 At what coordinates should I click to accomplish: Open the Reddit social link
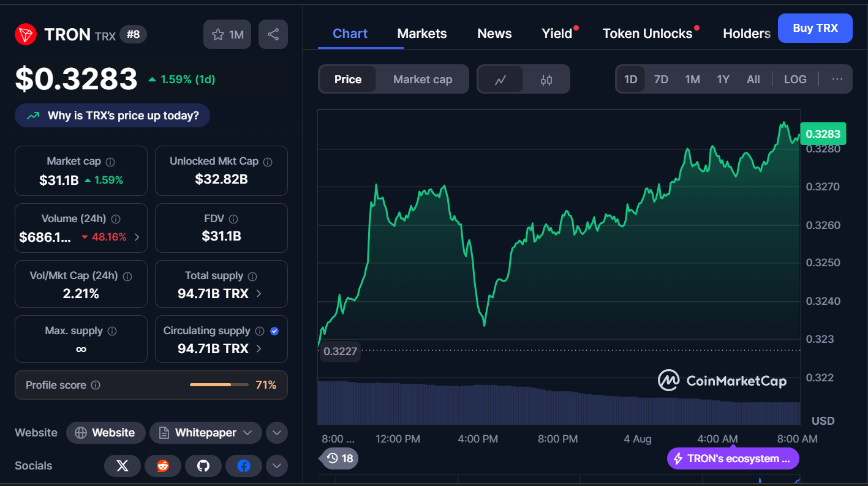coord(163,466)
